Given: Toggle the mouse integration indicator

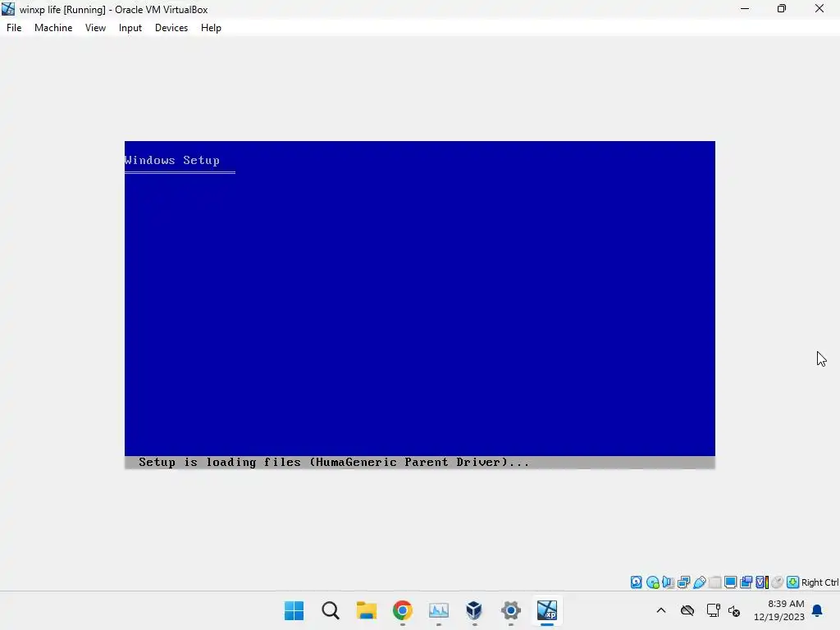Looking at the screenshot, I should click(778, 582).
